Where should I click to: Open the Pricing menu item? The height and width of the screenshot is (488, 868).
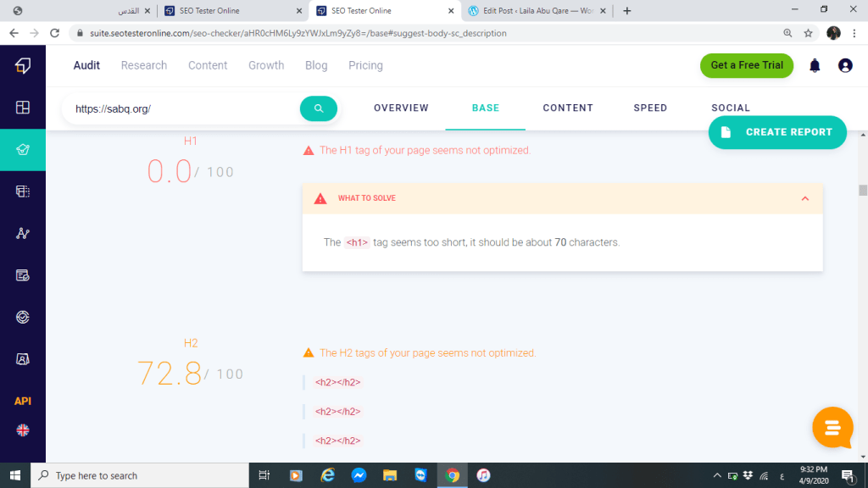tap(365, 65)
